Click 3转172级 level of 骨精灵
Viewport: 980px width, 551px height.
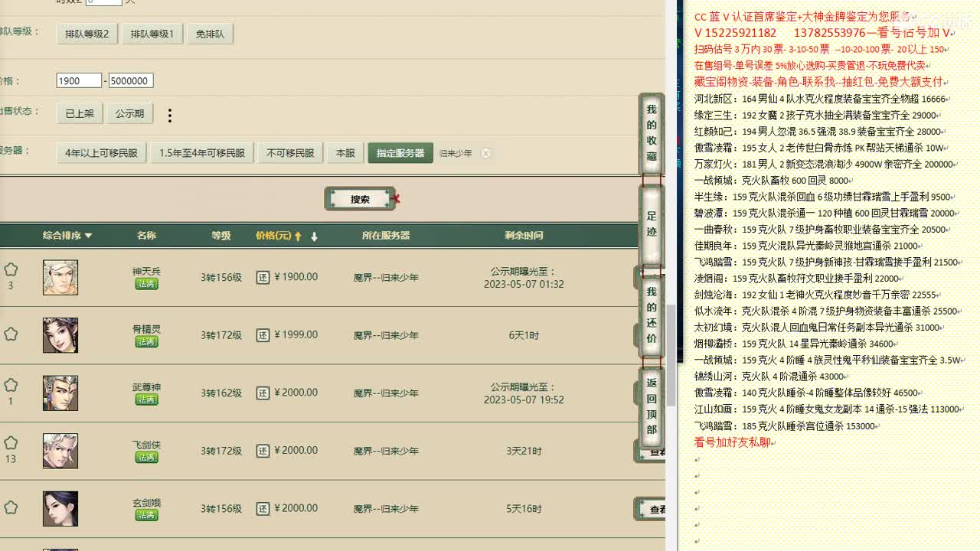[221, 335]
